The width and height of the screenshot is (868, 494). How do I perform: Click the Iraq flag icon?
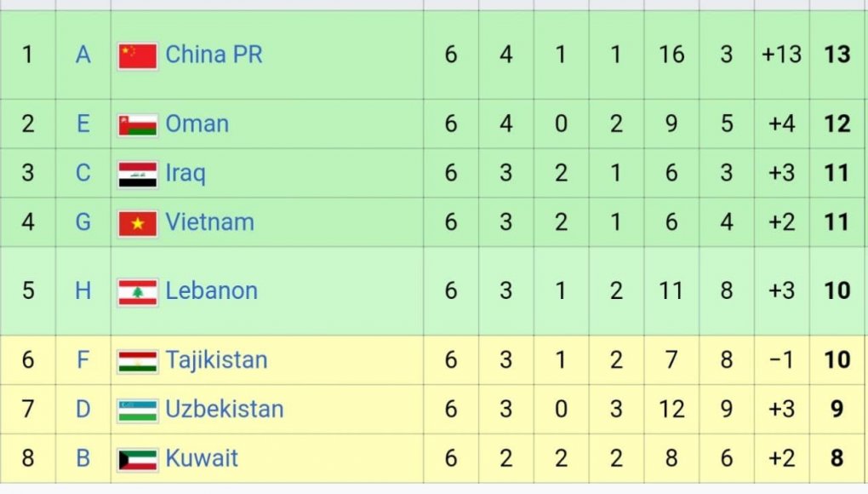(x=137, y=175)
